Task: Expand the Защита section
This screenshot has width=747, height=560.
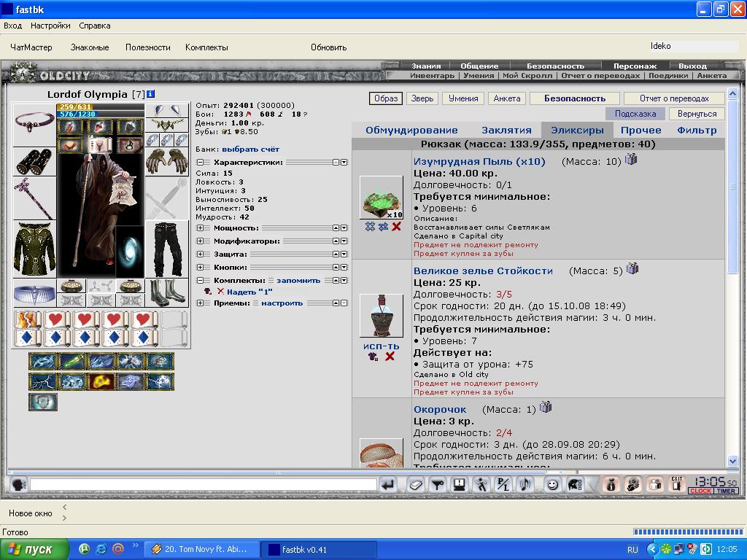Action: pos(200,254)
